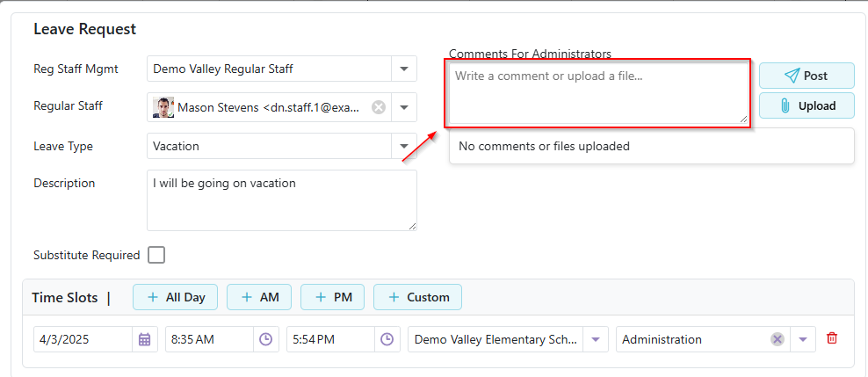The width and height of the screenshot is (868, 377).
Task: Expand the Reg Staff Mgmt dropdown
Action: coord(404,69)
